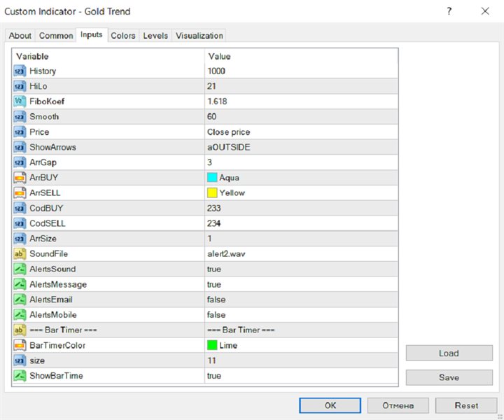Edit the CodBUY value 233
This screenshot has height=420, width=504.
[x=301, y=208]
